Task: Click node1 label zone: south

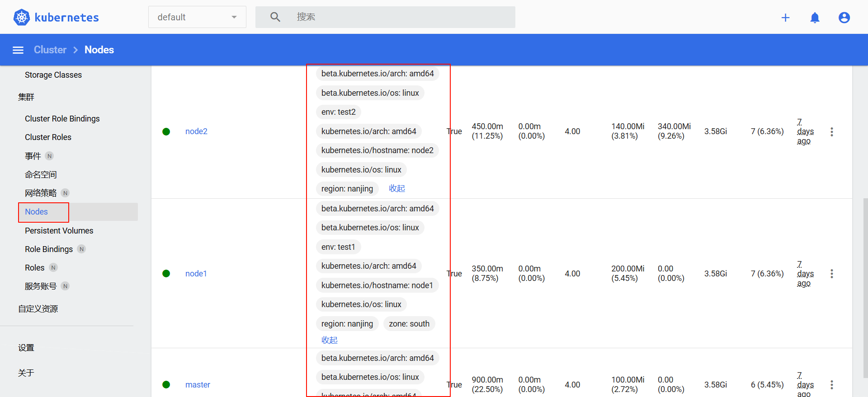Action: tap(409, 324)
